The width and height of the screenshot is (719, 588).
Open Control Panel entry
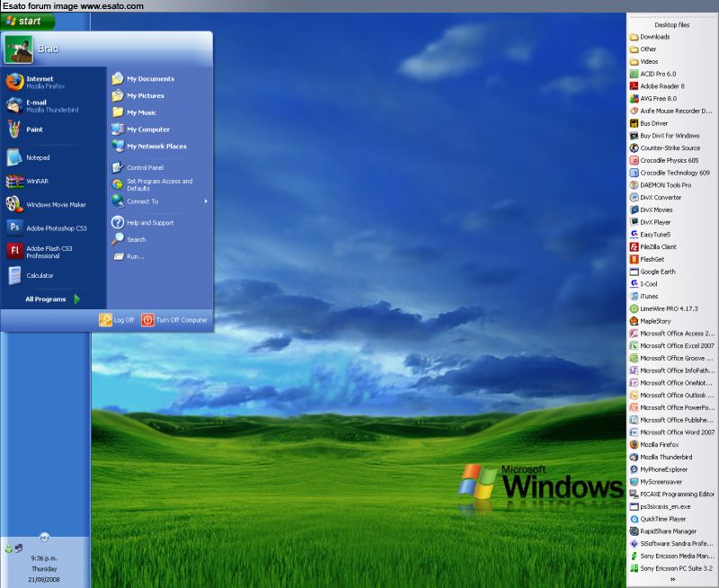[x=138, y=167]
